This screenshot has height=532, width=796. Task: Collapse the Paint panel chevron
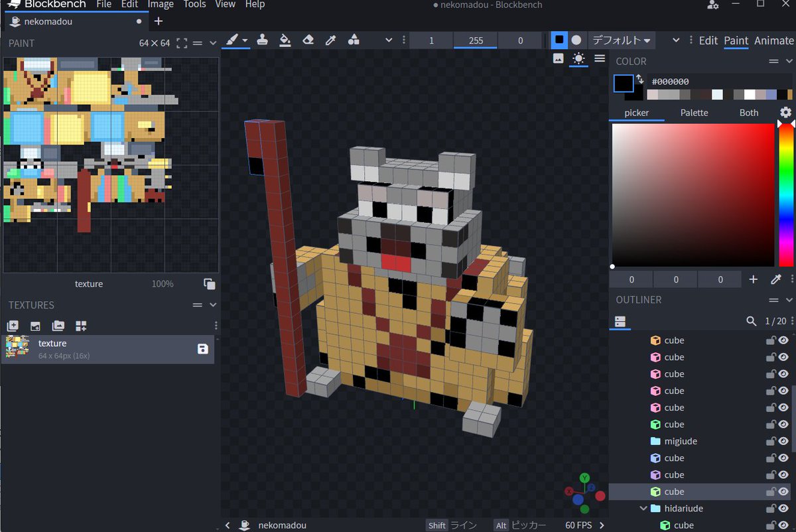pos(213,43)
